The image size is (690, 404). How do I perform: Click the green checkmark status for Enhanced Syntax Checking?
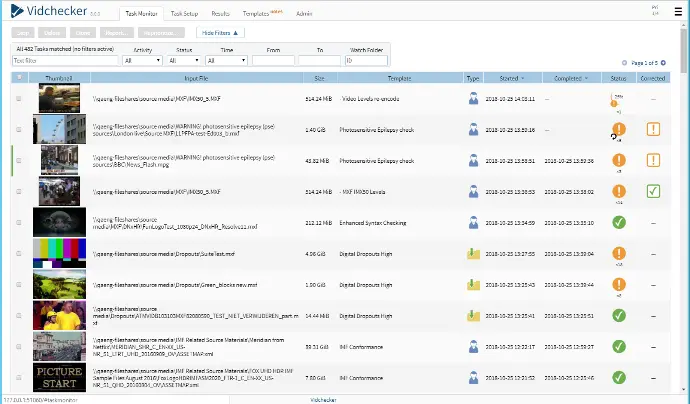[618, 222]
